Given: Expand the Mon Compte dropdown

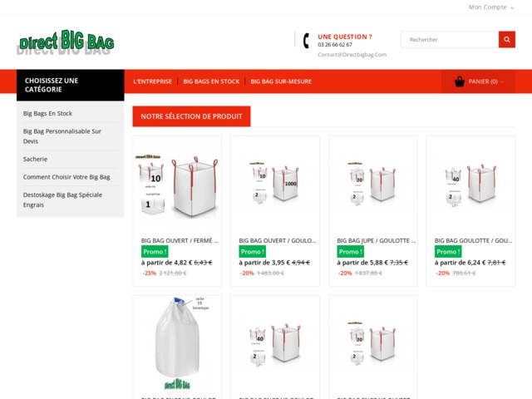Looking at the screenshot, I should point(491,7).
